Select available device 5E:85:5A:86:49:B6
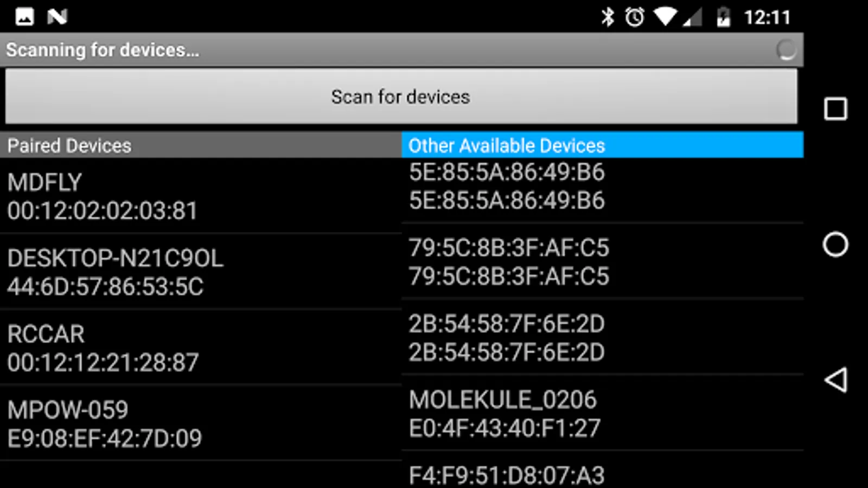 click(x=602, y=187)
